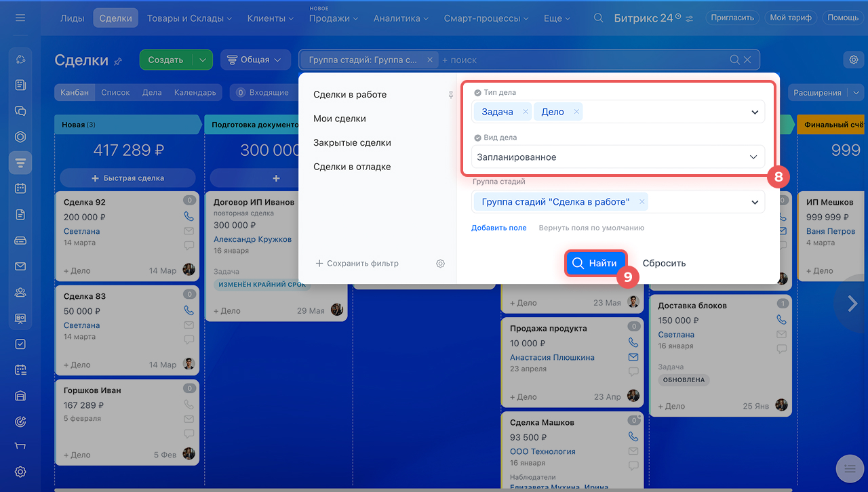The image size is (868, 492).
Task: Click the + поиск filter input field
Action: [x=583, y=60]
